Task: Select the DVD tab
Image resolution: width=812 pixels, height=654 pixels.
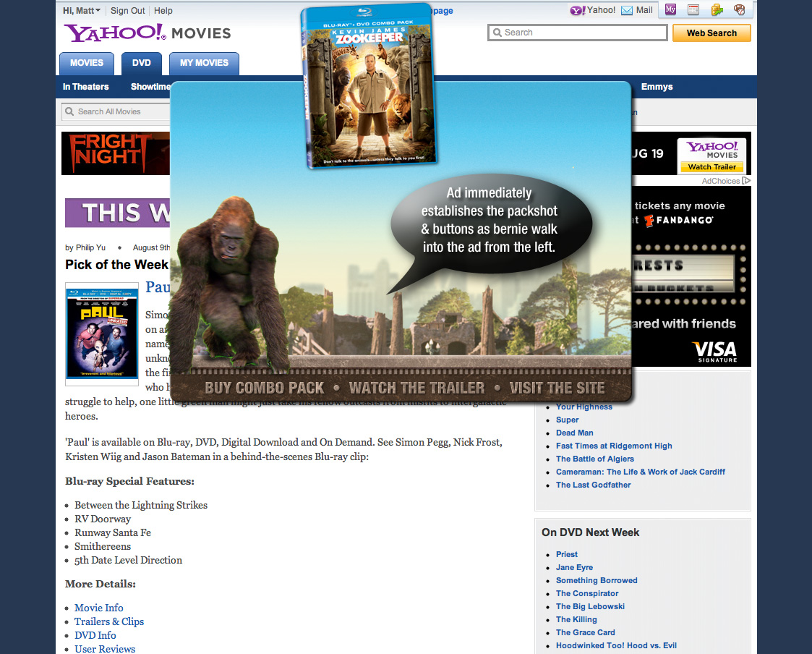Action: tap(142, 63)
